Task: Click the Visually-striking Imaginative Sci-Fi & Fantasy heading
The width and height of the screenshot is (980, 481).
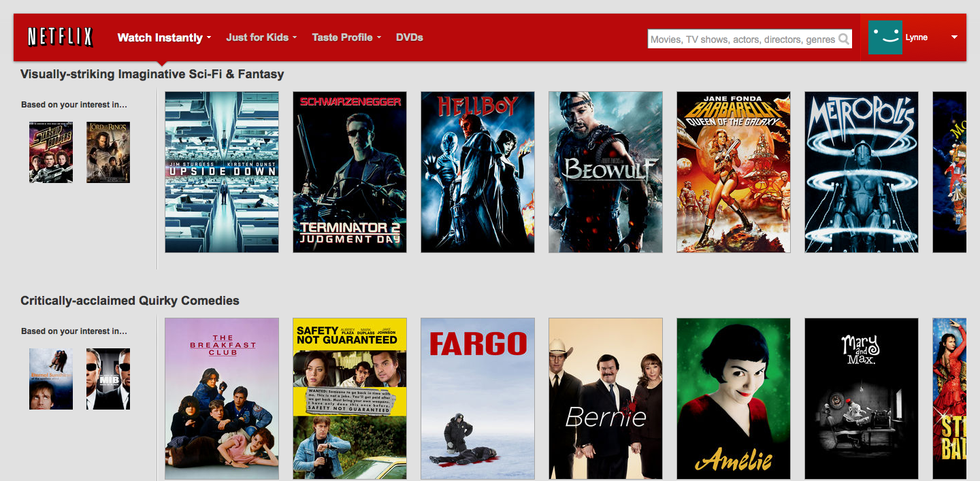Action: (152, 73)
